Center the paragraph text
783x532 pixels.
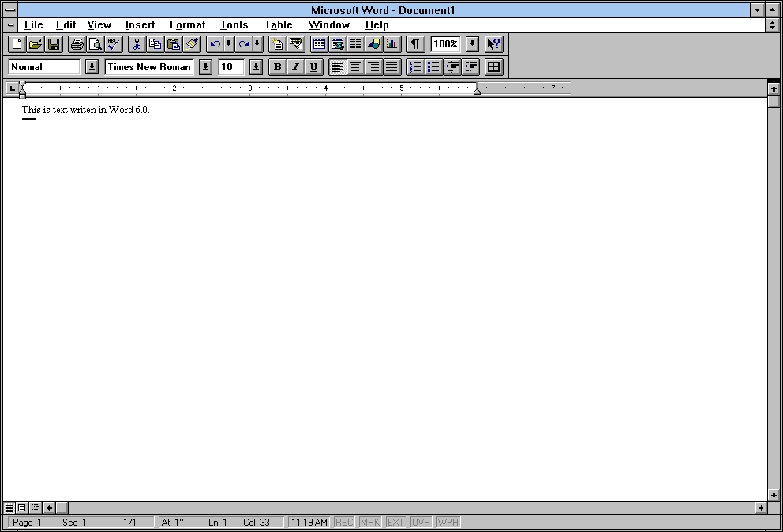355,67
